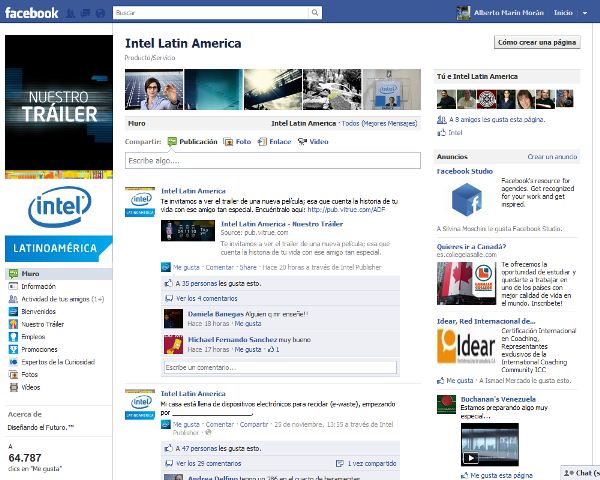This screenshot has width=600, height=480.
Task: Click Ver los 29 comentarios
Action: 209,464
